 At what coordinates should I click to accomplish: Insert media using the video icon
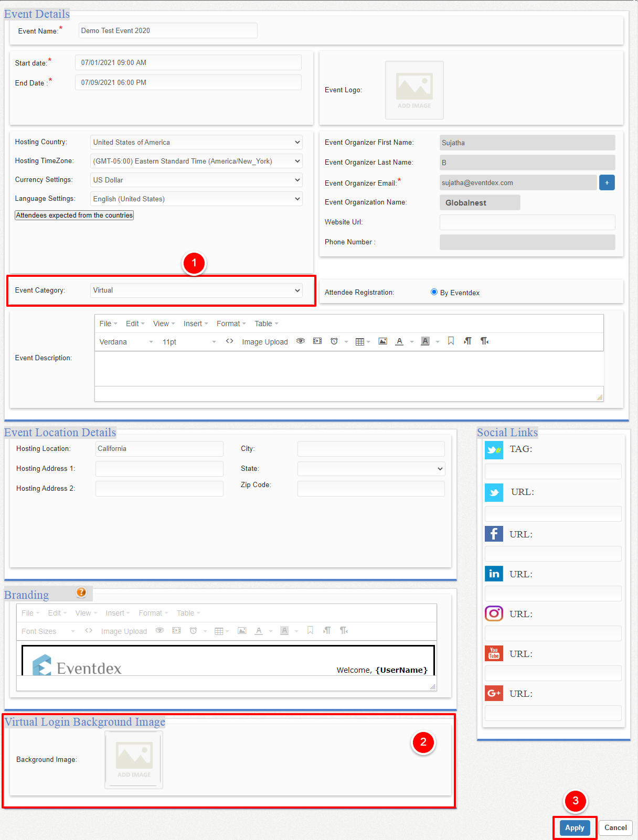(x=317, y=341)
